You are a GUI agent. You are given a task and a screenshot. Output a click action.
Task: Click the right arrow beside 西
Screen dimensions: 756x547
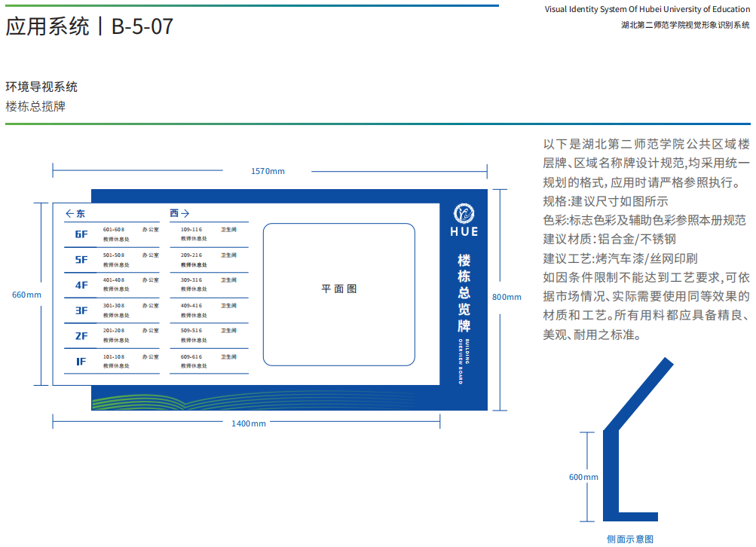[185, 214]
